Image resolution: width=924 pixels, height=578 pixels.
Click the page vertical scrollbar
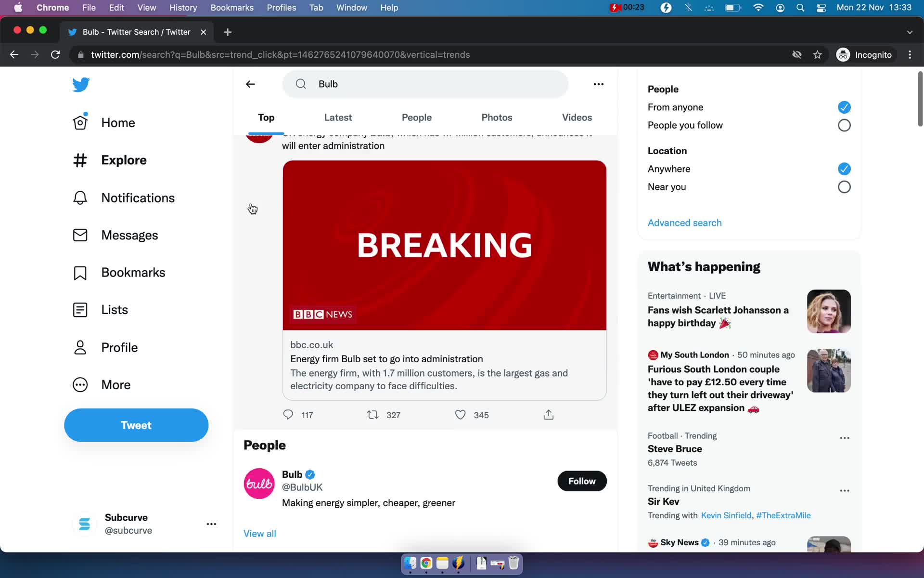tap(920, 99)
